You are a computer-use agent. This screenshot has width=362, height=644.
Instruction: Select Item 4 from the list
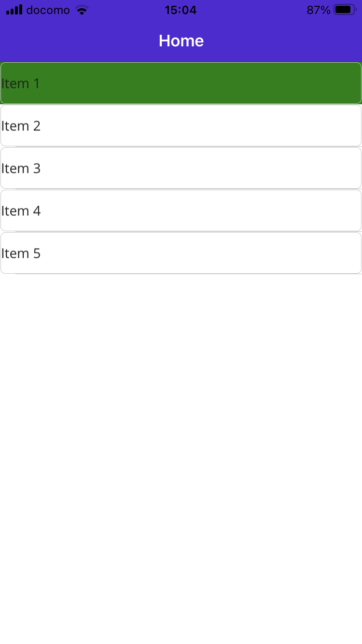181,210
